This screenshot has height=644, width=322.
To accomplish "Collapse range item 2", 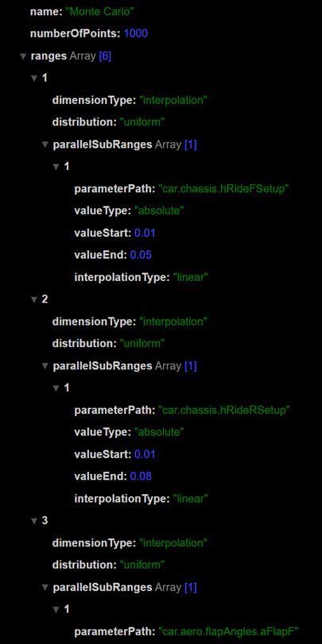I will point(34,300).
